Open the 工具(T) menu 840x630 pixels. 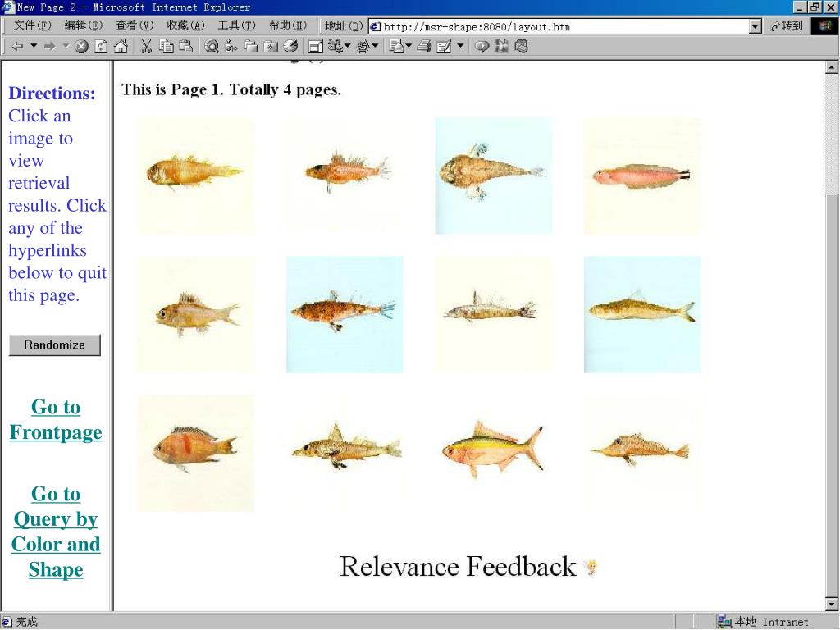pos(236,25)
